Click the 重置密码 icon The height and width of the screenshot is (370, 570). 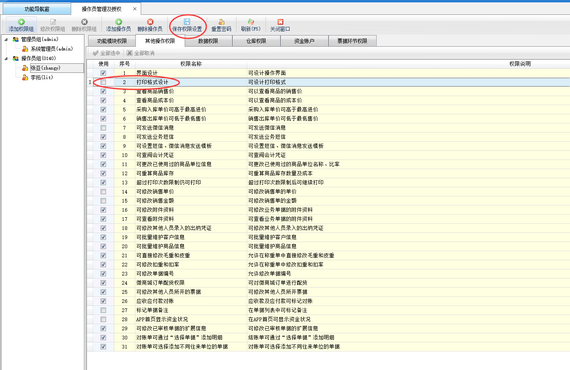point(221,22)
